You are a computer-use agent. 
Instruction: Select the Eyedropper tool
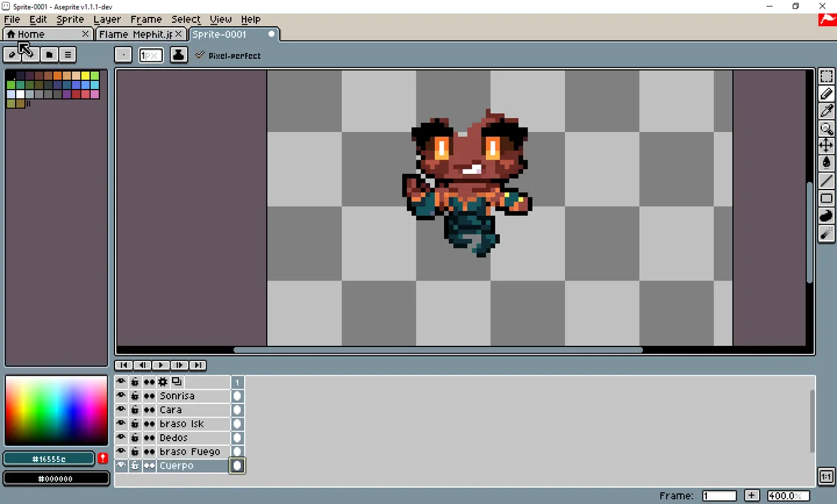[827, 111]
